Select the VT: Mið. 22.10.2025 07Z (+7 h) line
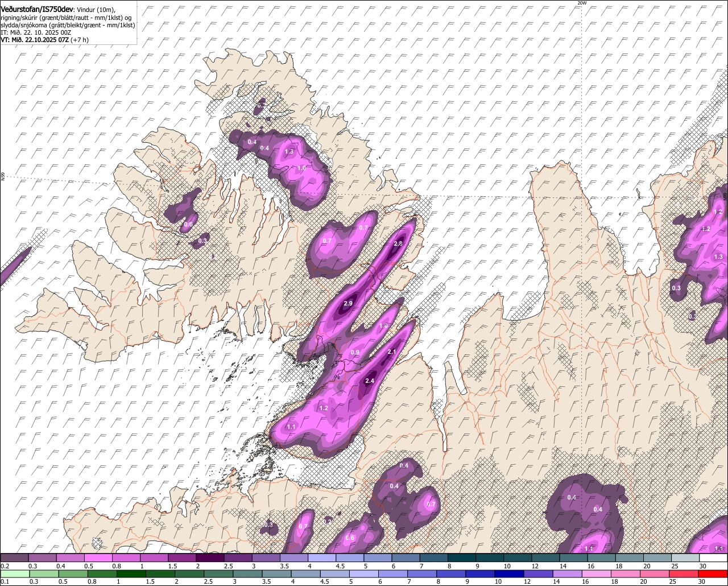728x586 pixels. [x=44, y=40]
